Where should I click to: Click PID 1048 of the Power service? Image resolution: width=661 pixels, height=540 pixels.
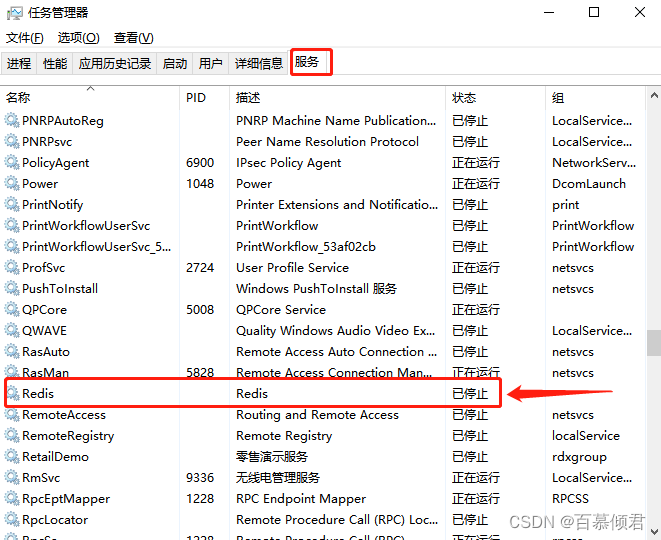200,184
